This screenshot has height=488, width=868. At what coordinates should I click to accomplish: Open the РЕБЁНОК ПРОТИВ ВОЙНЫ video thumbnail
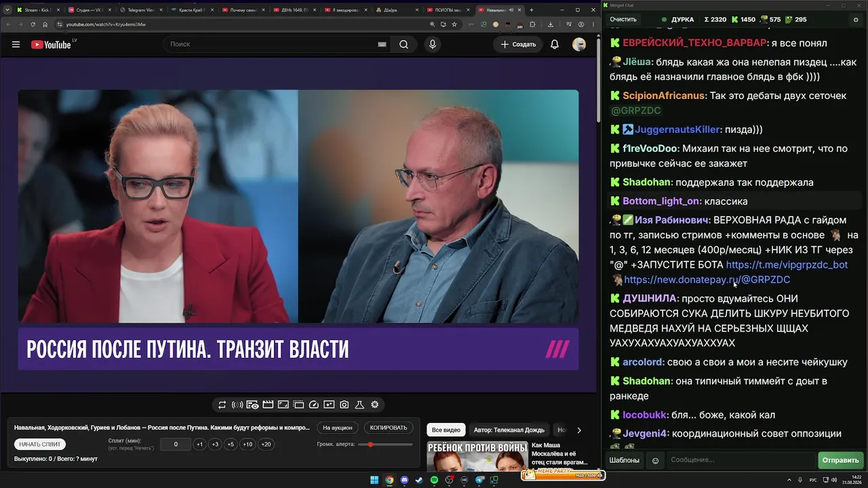point(477,456)
